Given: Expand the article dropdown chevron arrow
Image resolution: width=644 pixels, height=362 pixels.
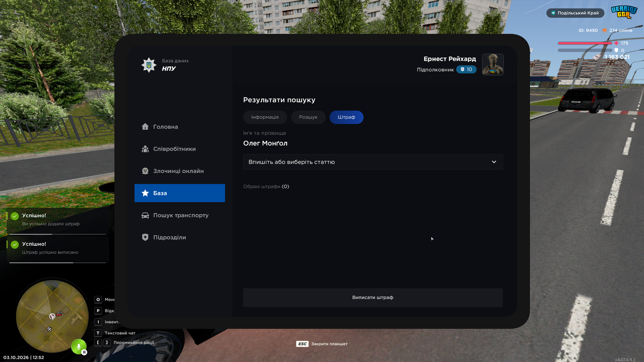Looking at the screenshot, I should pos(494,162).
